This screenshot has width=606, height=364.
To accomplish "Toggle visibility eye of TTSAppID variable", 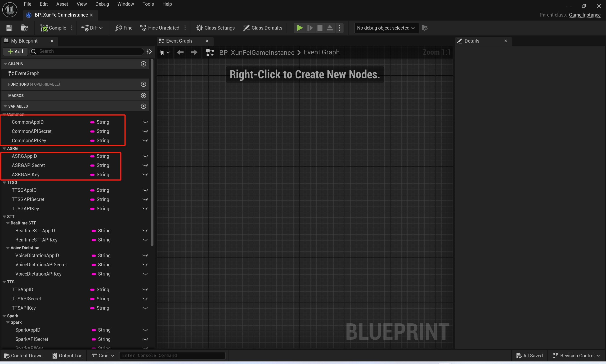I will (145, 290).
